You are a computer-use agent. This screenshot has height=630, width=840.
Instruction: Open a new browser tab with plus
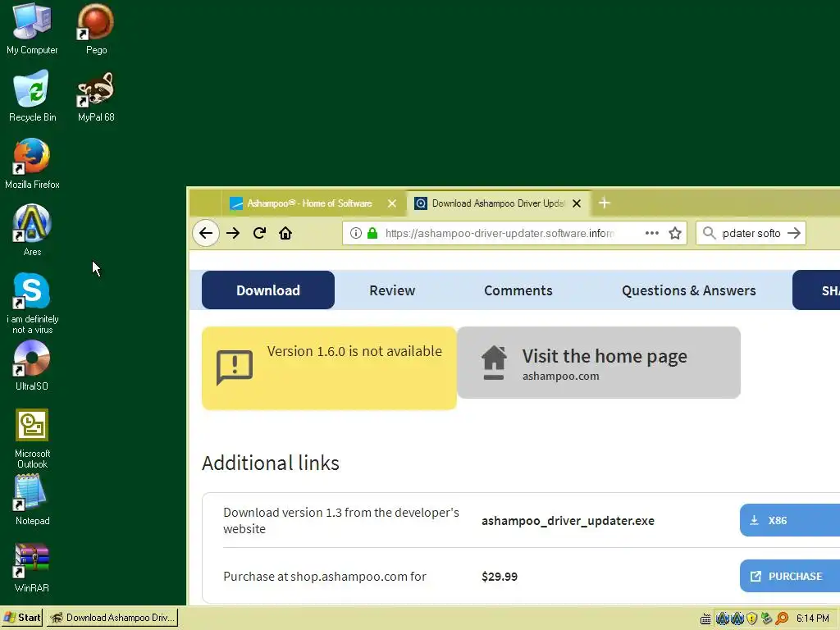pyautogui.click(x=605, y=203)
